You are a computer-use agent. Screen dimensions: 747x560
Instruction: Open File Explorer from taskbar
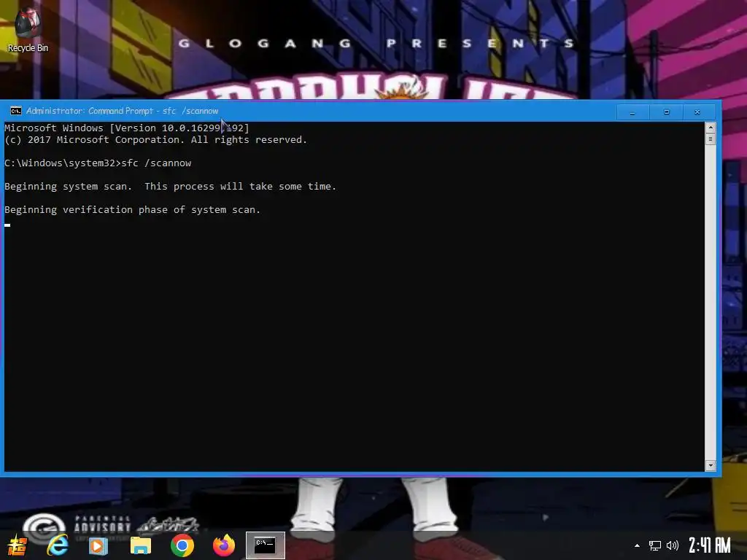[x=141, y=545]
